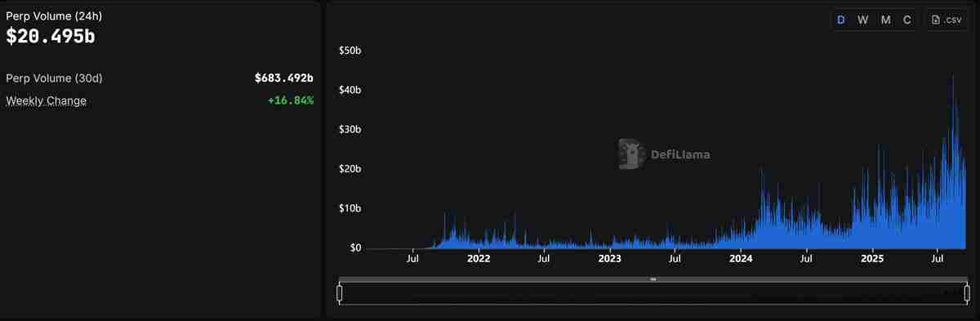Click the 2024 x-axis label
This screenshot has width=980, height=321.
741,259
